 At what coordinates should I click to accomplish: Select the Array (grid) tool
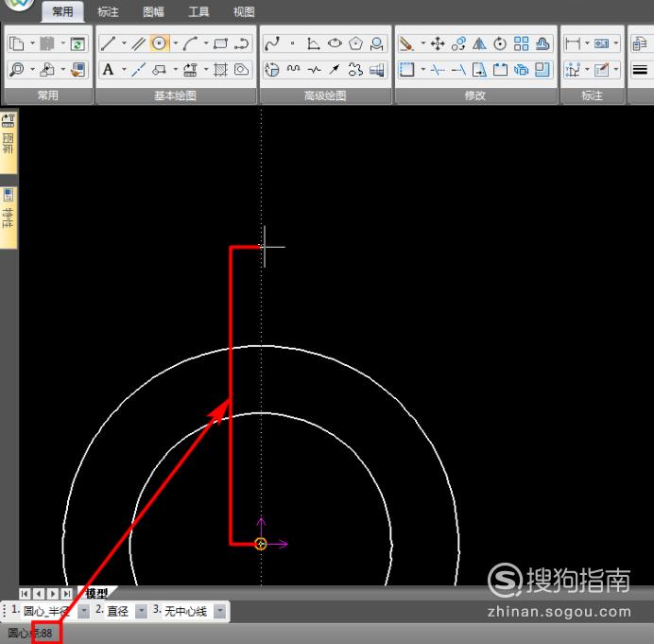click(521, 44)
